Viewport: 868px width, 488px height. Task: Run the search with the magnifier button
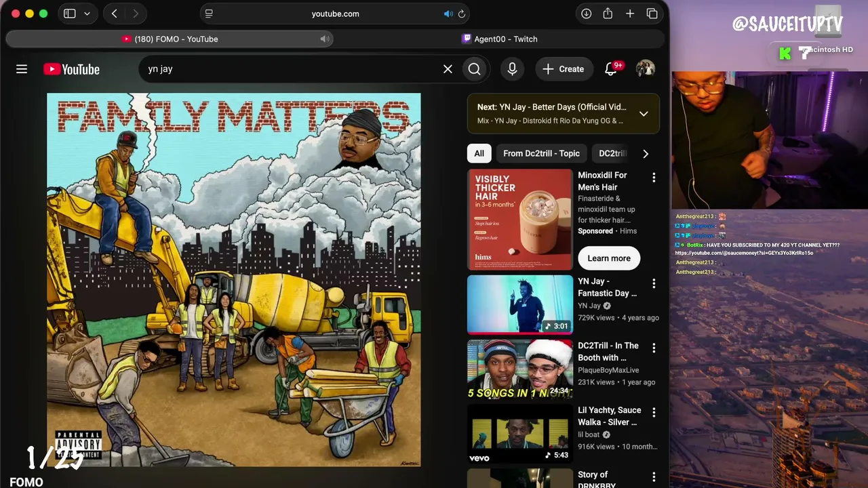click(x=474, y=69)
